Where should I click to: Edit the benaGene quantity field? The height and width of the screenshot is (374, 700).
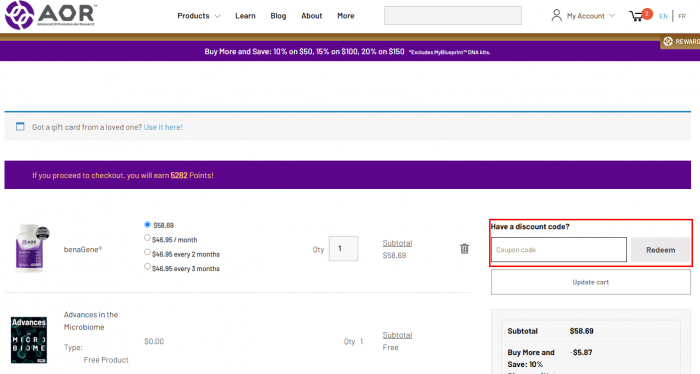click(x=343, y=249)
